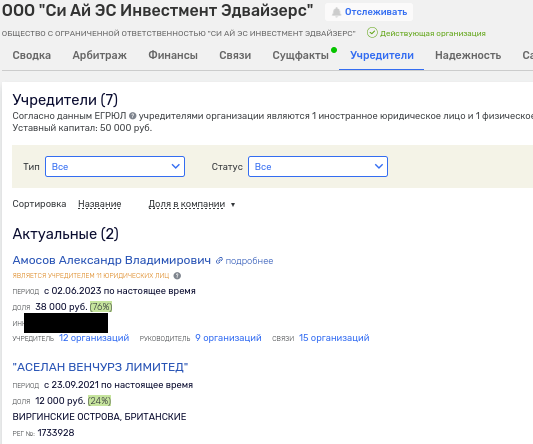Click the info icon after 'учредителем 11 юридических лиц'
533x444 pixels.
pos(177,276)
